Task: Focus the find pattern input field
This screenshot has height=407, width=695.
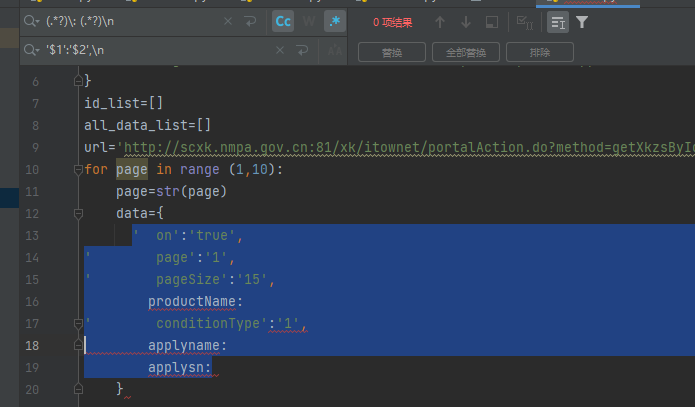Action: coord(133,21)
